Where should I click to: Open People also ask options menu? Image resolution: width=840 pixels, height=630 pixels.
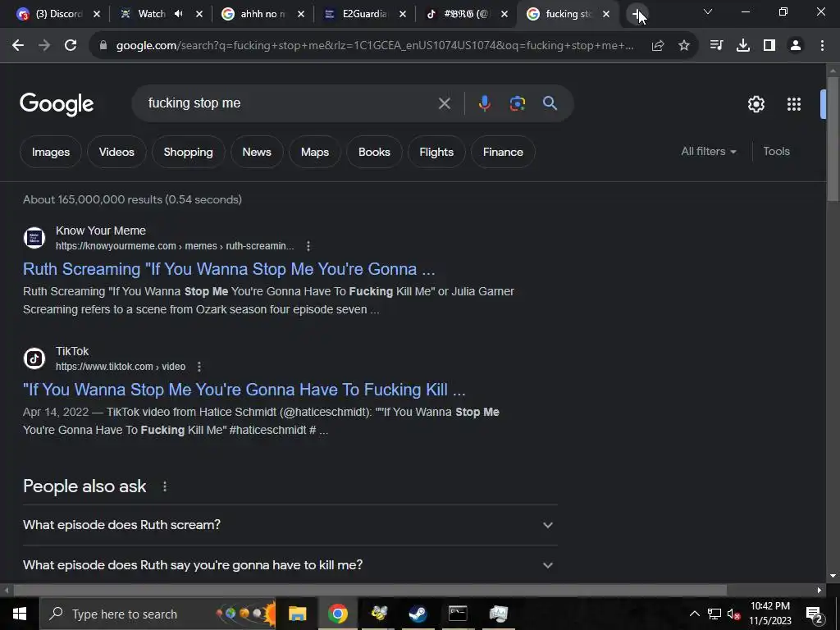point(164,486)
